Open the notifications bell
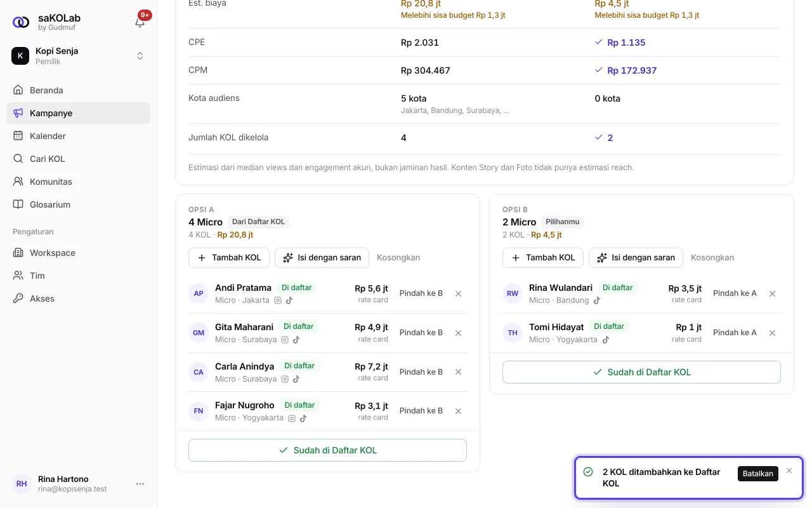Image resolution: width=812 pixels, height=508 pixels. (x=140, y=22)
